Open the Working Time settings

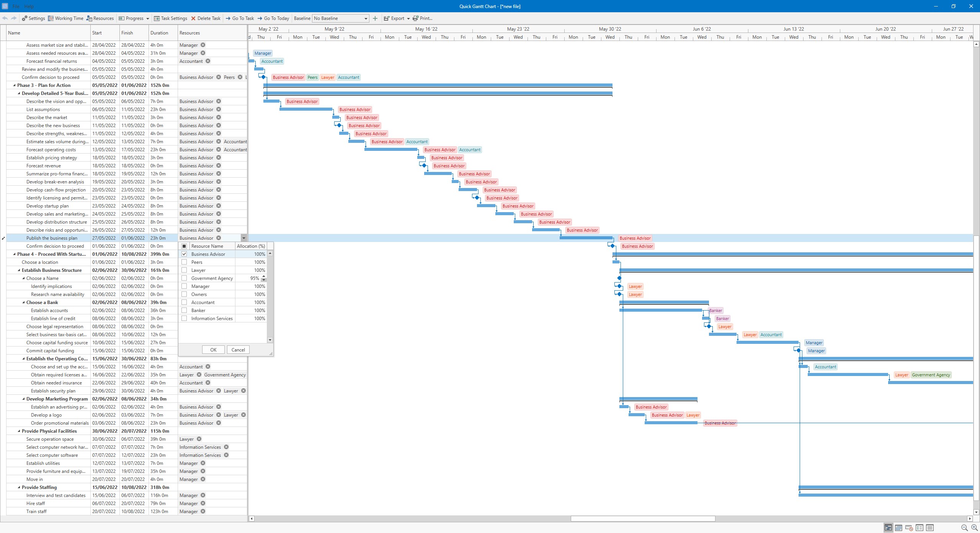click(x=65, y=18)
